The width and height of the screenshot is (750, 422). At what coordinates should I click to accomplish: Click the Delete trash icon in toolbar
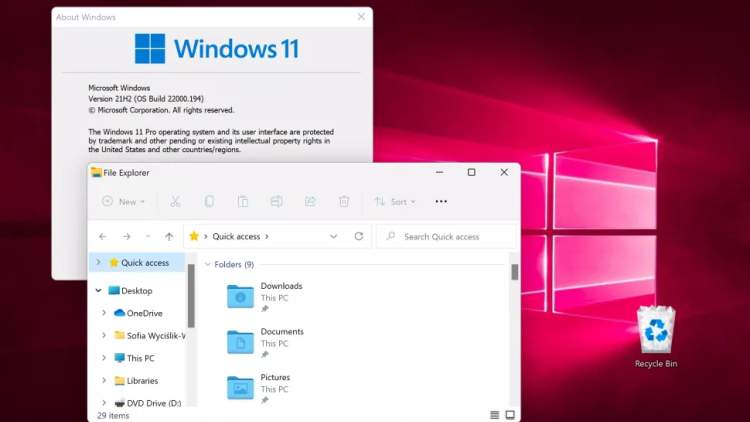click(344, 201)
